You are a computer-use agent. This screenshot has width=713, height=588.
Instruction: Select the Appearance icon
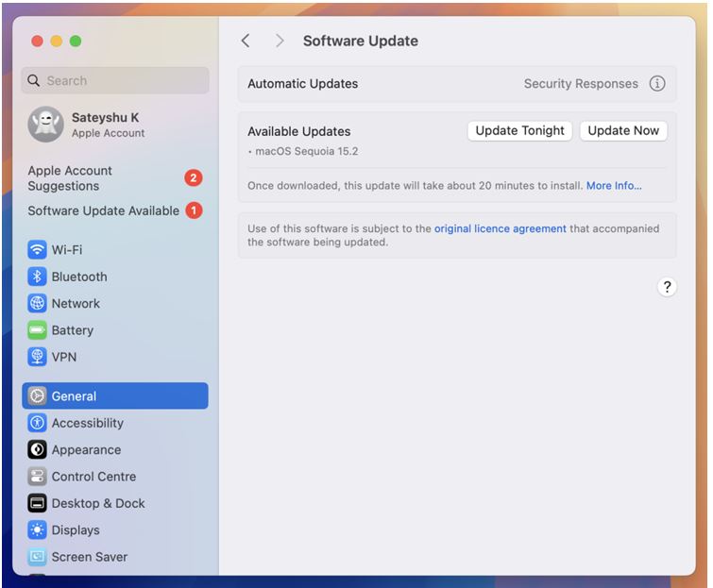(x=37, y=450)
